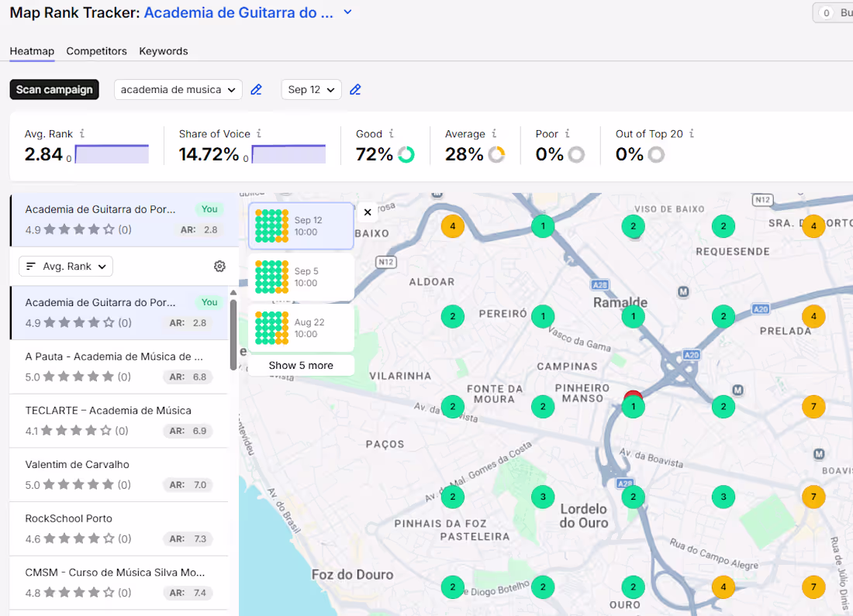Viewport: 853px width, 616px height.
Task: Open the academia de musica keyword dropdown
Action: (x=178, y=90)
